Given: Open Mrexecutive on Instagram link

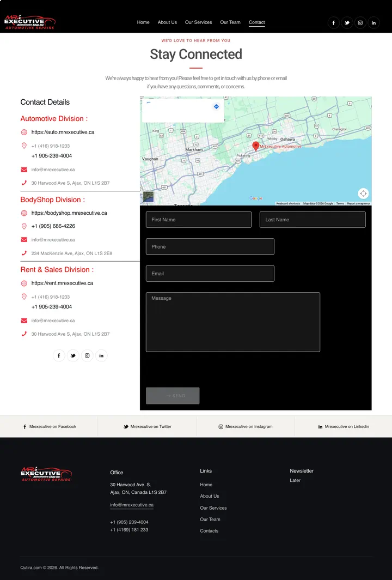Looking at the screenshot, I should [x=246, y=426].
